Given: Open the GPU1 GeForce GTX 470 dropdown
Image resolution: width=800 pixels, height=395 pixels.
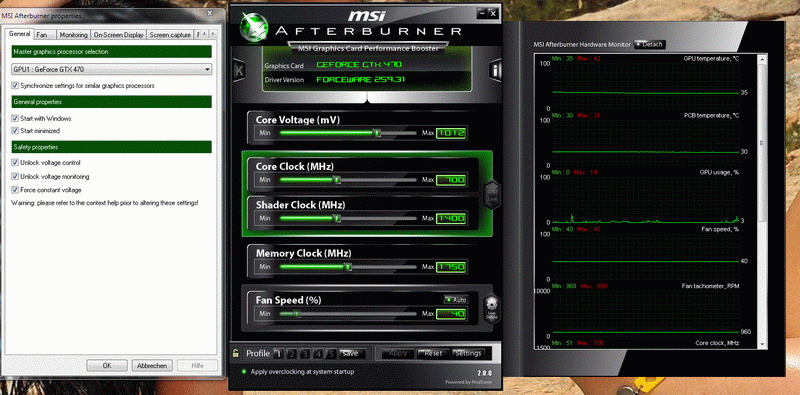Looking at the screenshot, I should click(x=112, y=69).
